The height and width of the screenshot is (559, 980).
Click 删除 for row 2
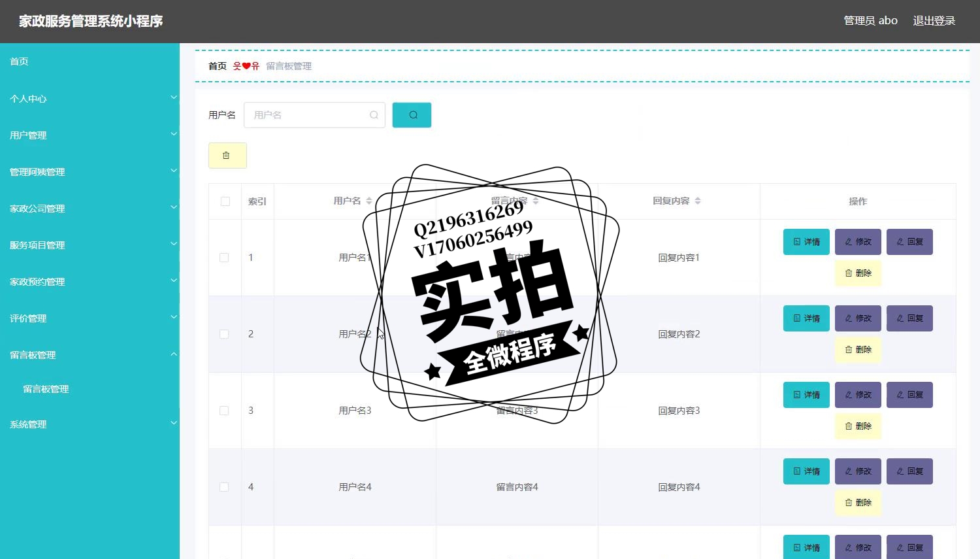click(x=858, y=350)
